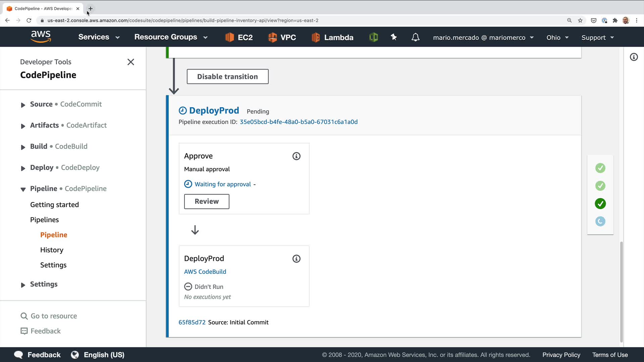Expand the Build CodeBuild section
Screen dimensions: 644x362
[x=23, y=147]
